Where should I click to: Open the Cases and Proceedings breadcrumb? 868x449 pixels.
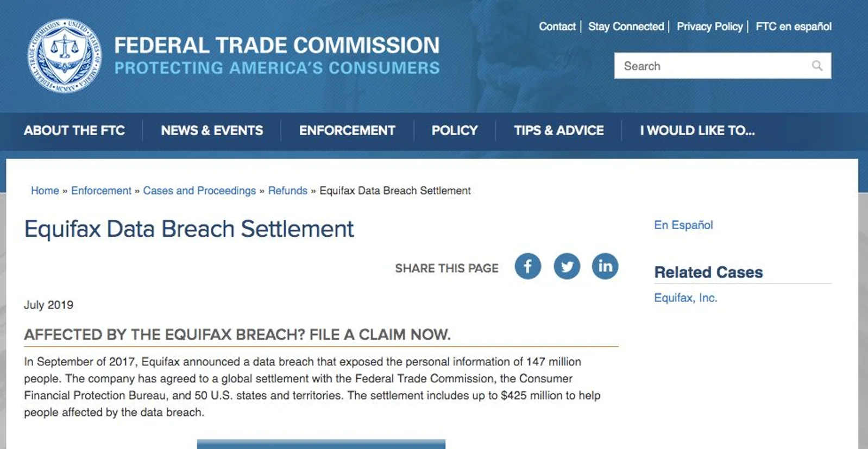click(x=199, y=191)
